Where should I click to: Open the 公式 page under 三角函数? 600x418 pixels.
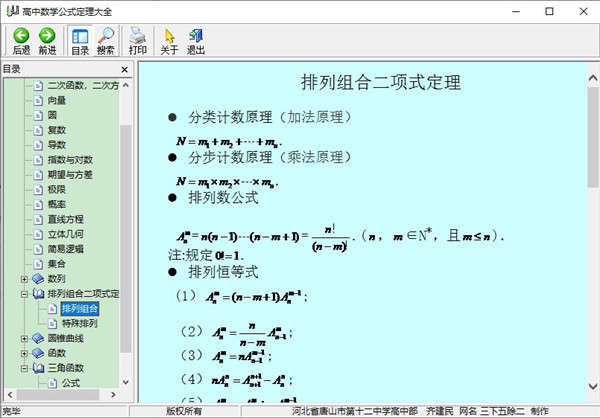71,383
